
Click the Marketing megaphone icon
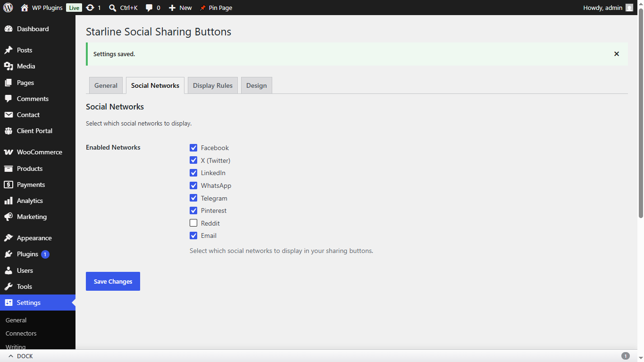[x=8, y=217]
